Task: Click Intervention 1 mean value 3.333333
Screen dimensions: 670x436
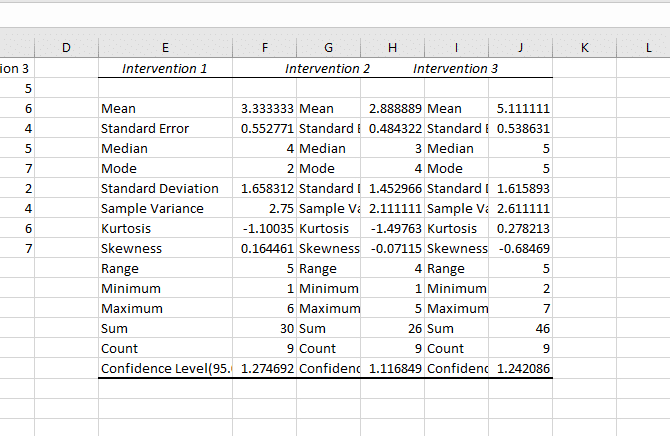Action: pos(267,108)
